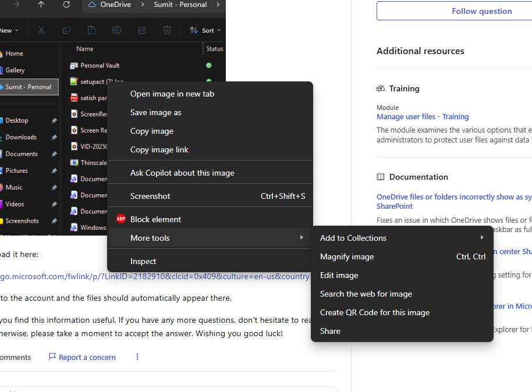The height and width of the screenshot is (392, 532).
Task: Click the three-dot more options icon
Action: click(137, 357)
